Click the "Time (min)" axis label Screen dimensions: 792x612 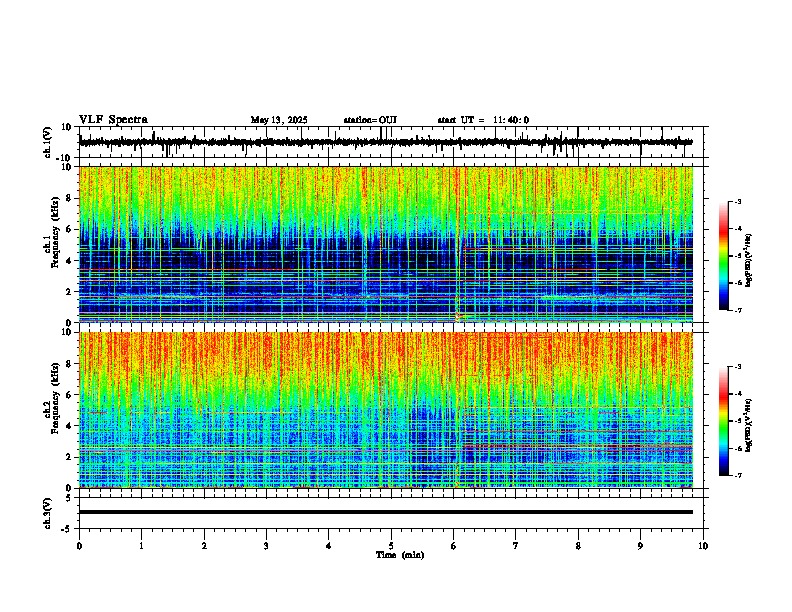400,555
